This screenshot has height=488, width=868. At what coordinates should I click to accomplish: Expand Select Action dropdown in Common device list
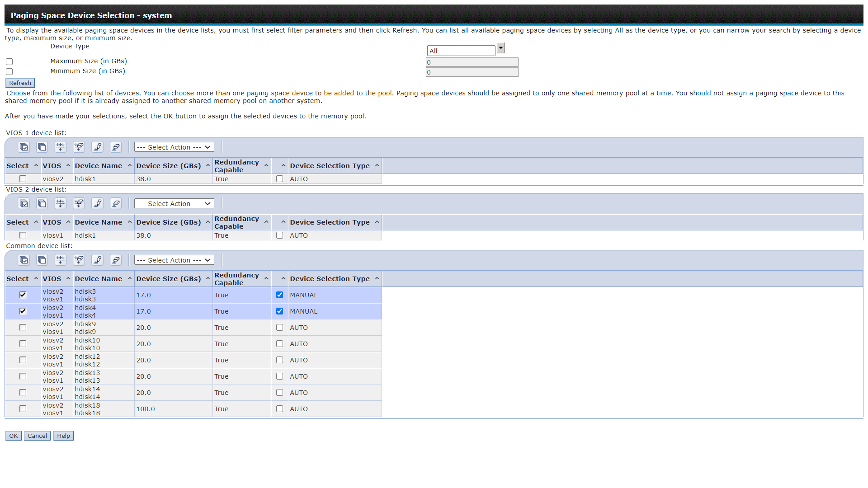pos(174,260)
